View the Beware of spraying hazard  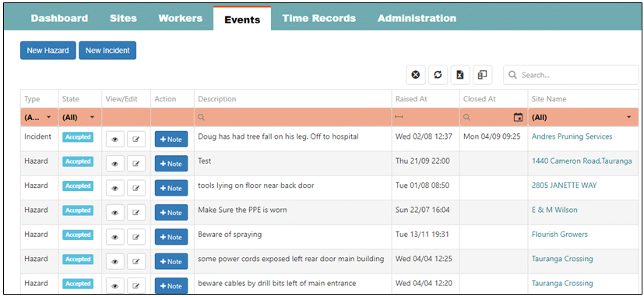click(x=115, y=237)
